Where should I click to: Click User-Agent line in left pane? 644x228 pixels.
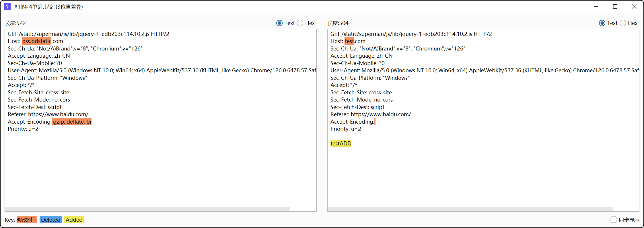click(162, 70)
